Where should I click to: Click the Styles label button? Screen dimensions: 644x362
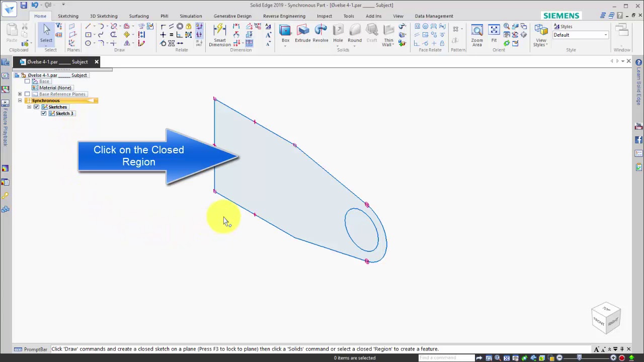563,27
